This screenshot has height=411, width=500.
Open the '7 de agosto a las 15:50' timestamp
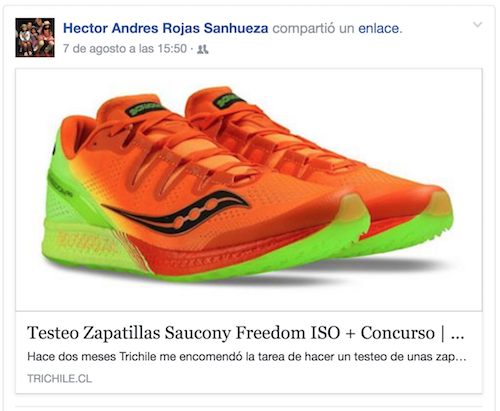125,49
